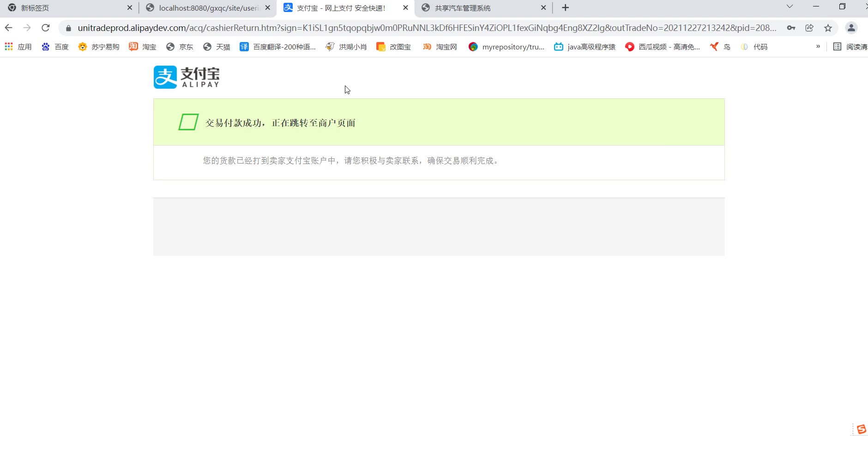
Task: Expand the hidden bookmarks overflow chevron
Action: tap(818, 46)
